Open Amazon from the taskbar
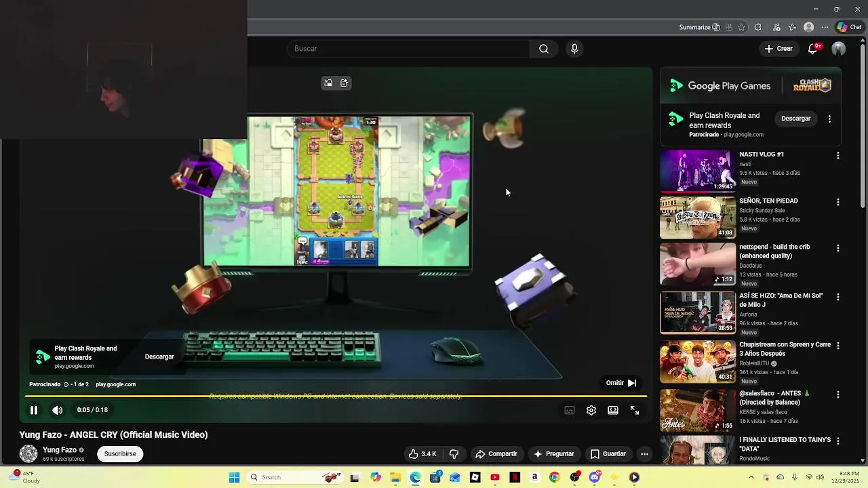Image resolution: width=868 pixels, height=488 pixels. click(x=534, y=477)
